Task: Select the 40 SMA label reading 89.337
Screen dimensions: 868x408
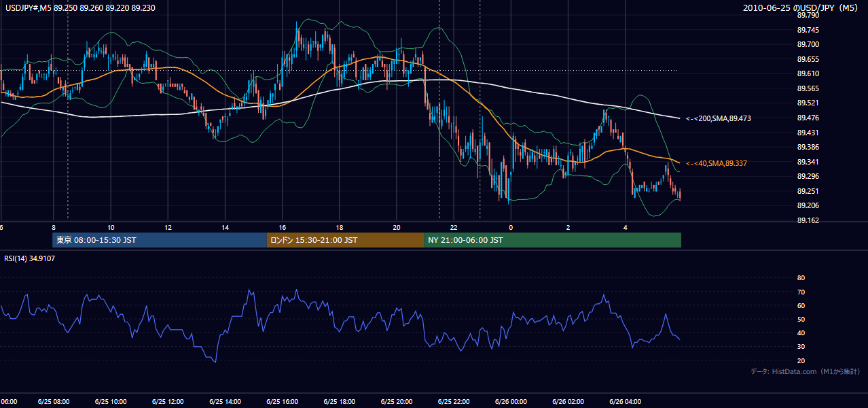Action: 717,163
